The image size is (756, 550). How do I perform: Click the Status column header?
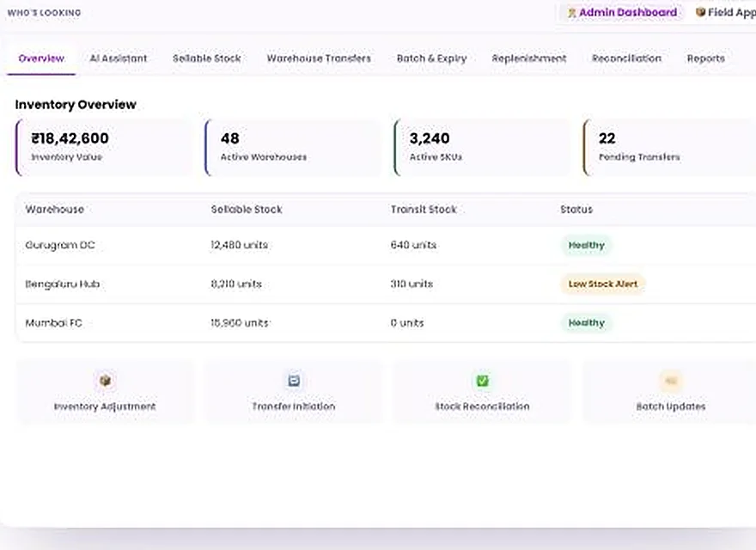click(x=576, y=210)
